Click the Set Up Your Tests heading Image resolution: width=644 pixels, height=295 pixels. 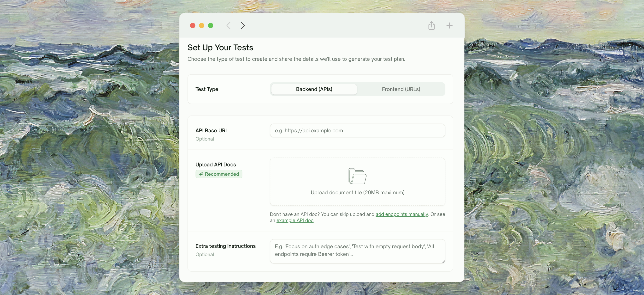tap(220, 47)
